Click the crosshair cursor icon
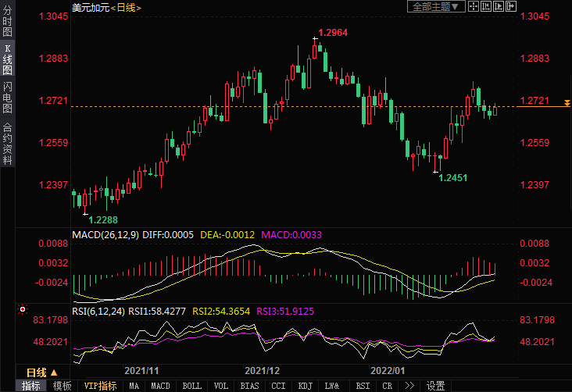The image size is (572, 392). point(474,6)
